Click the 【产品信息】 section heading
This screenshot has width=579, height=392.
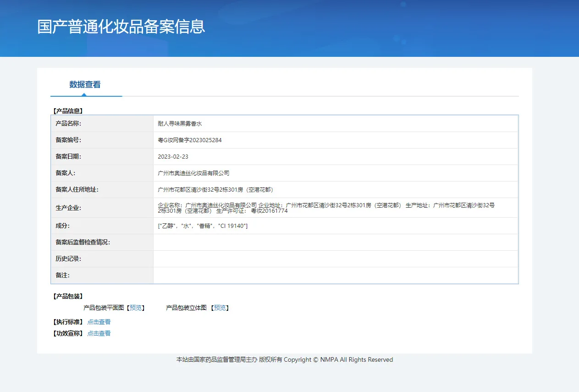[68, 110]
